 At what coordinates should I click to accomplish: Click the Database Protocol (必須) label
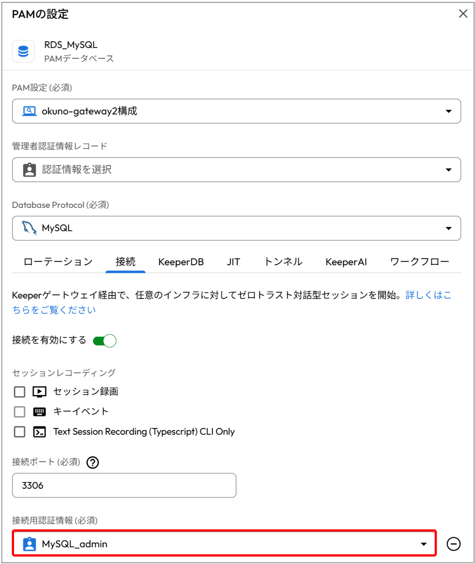pos(60,205)
